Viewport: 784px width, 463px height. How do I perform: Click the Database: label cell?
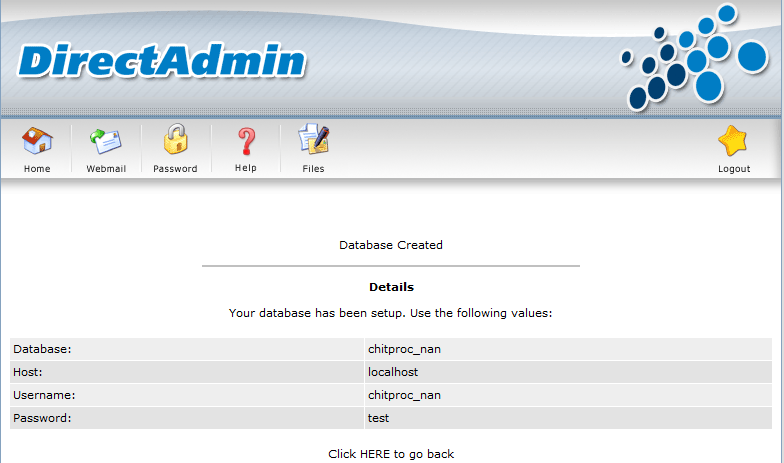pos(187,349)
